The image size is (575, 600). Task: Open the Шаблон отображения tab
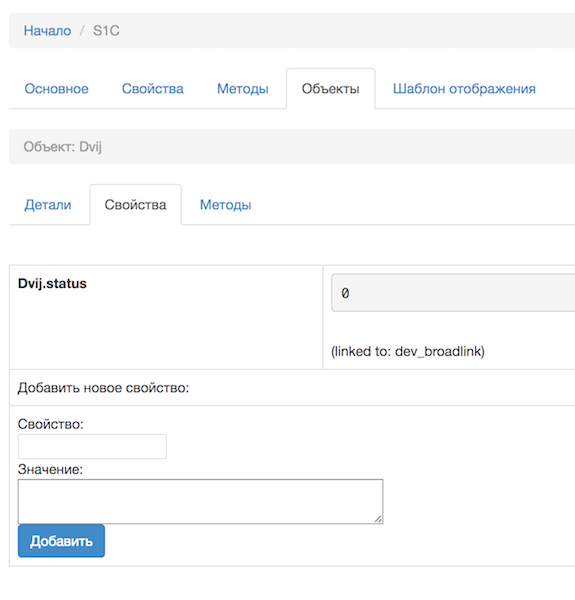[464, 89]
